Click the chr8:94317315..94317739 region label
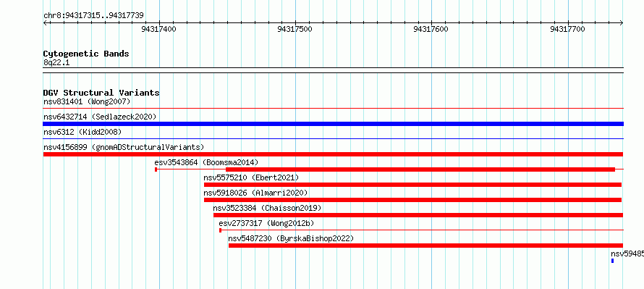 point(93,16)
